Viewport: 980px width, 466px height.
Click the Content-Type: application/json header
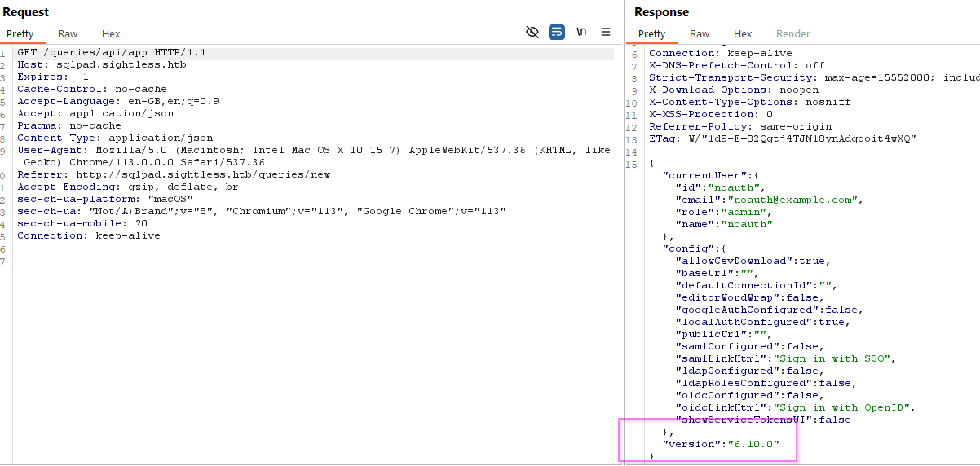[x=115, y=138]
